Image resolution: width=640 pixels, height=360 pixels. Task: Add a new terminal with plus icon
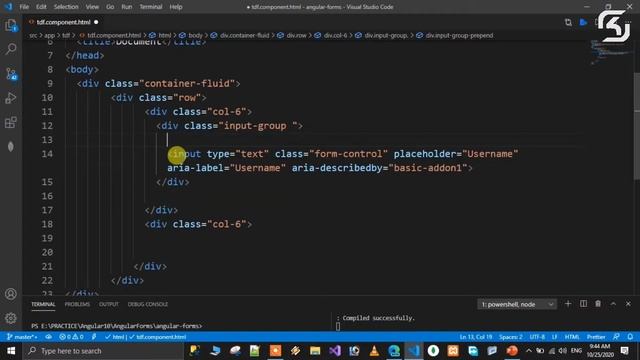(x=568, y=304)
